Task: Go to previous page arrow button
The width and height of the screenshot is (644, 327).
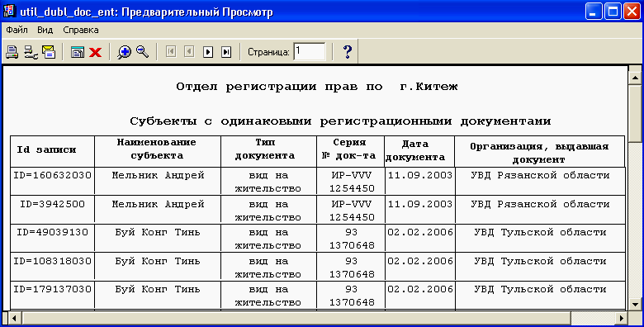Action: click(189, 52)
